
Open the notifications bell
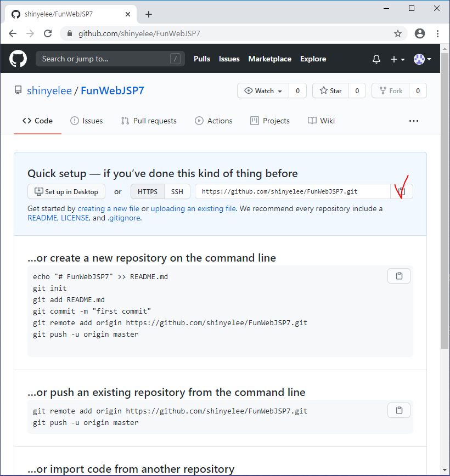(376, 59)
